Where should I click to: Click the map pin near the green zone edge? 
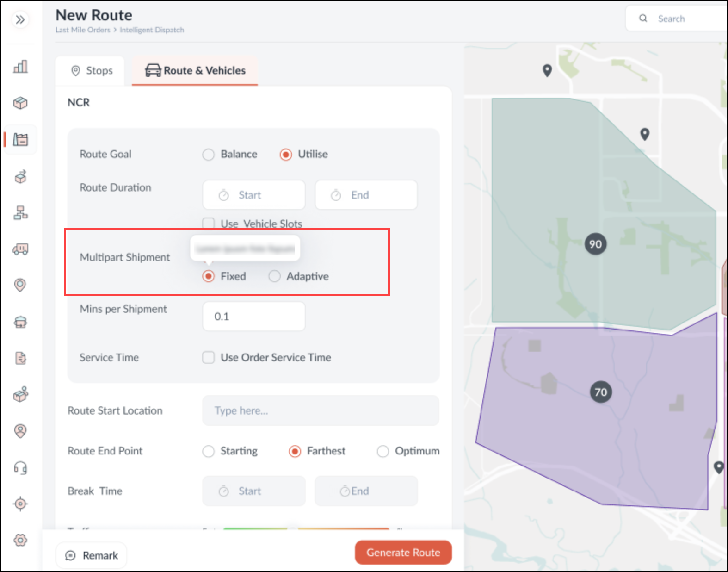pos(645,134)
